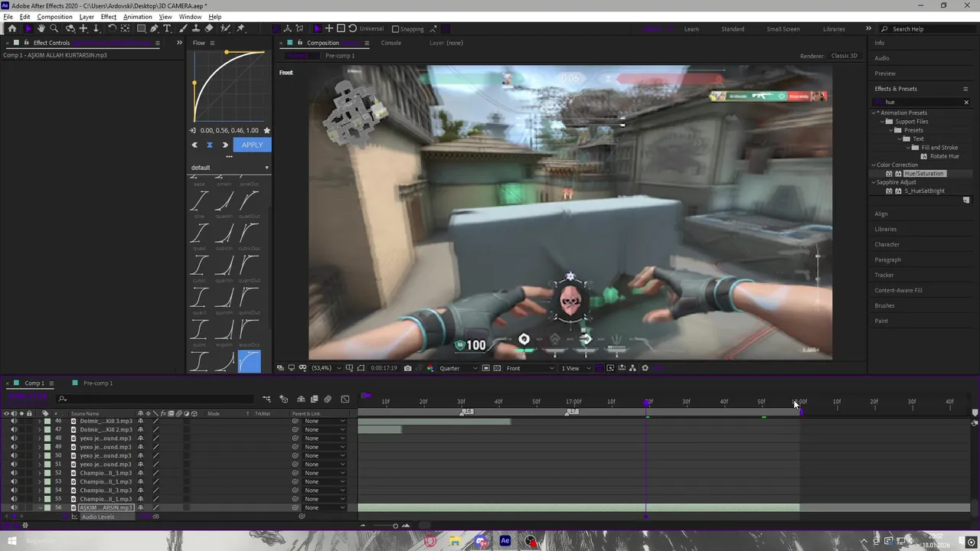Open the magnification ratio dropdown 53,4%
The height and width of the screenshot is (551, 980).
327,368
